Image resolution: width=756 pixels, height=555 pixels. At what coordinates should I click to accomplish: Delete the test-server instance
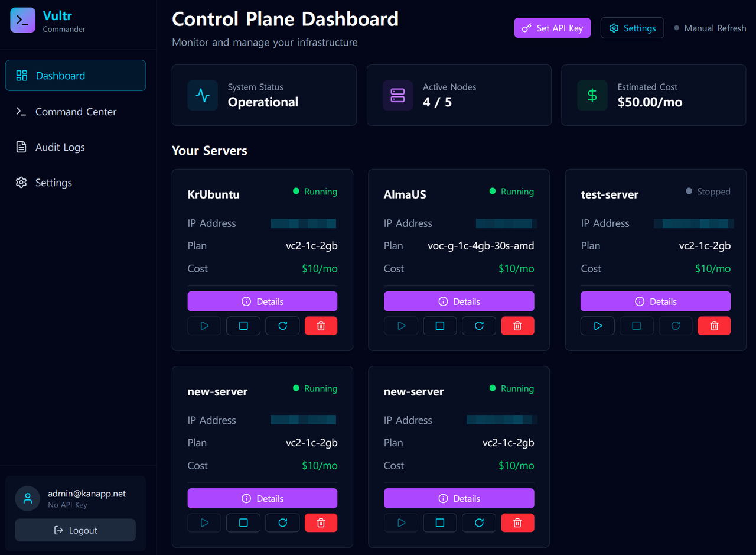coord(714,326)
